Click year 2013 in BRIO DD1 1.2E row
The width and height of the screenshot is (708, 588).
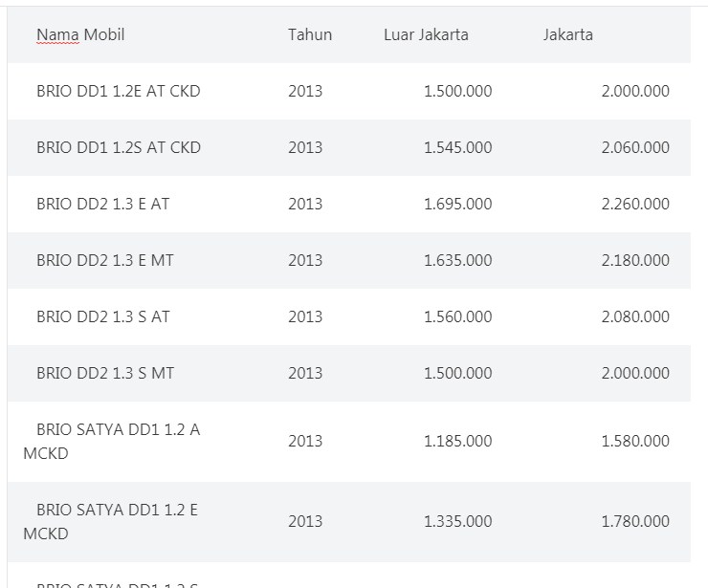[x=305, y=91]
